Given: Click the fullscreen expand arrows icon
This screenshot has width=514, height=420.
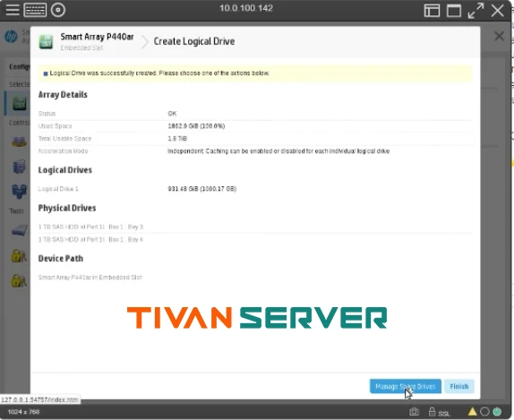Looking at the screenshot, I should point(475,11).
